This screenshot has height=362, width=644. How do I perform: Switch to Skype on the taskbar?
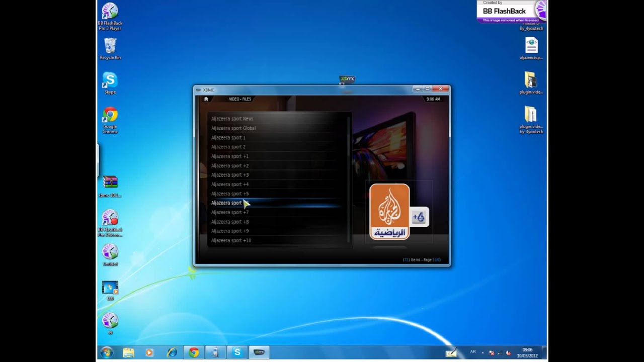(237, 352)
